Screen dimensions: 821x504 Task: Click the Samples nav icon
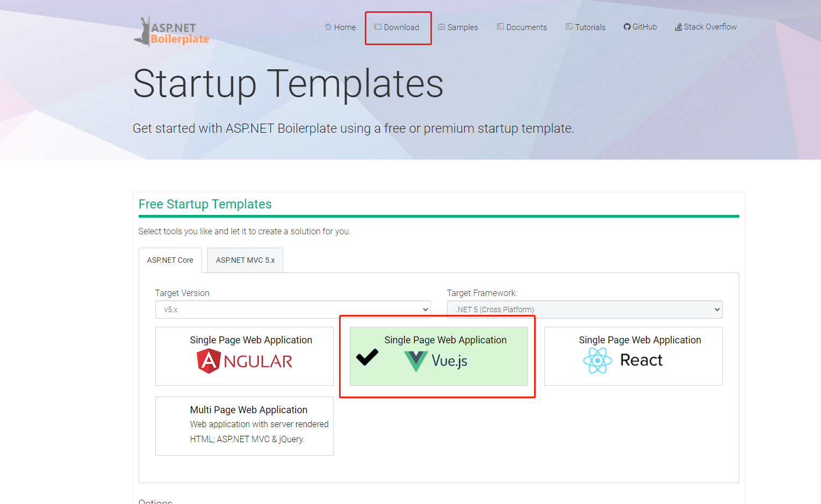(x=441, y=27)
